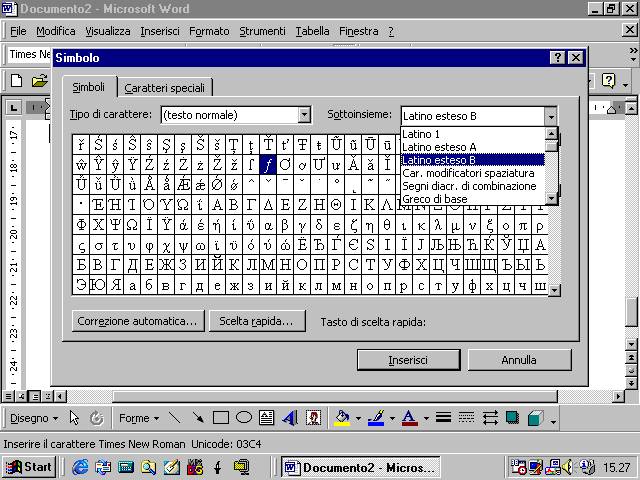640x480 pixels.
Task: Open the Dash Style options icon
Action: click(x=466, y=418)
